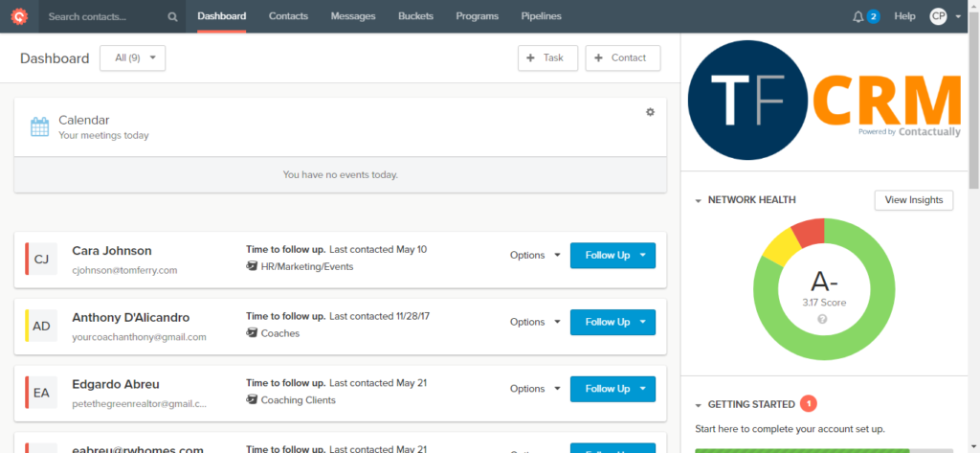Open the Buckets tab
This screenshot has width=980, height=453.
pyautogui.click(x=415, y=16)
